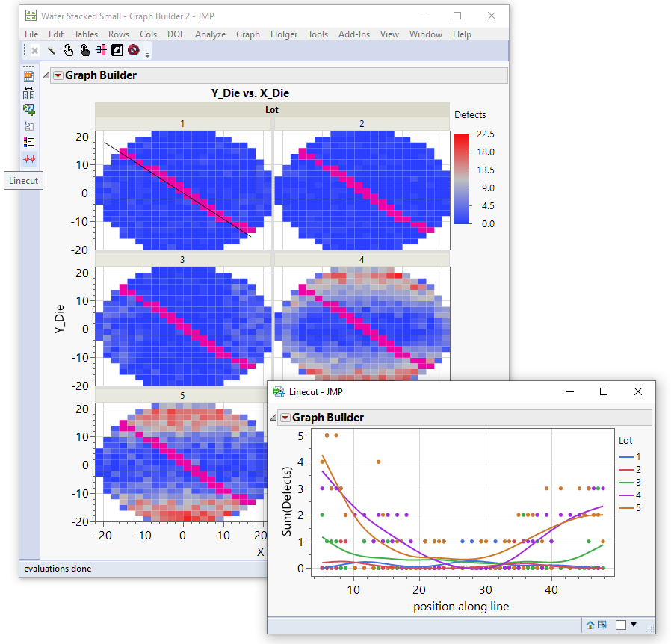
Task: Open toolbar overflow options arrow
Action: click(x=148, y=55)
